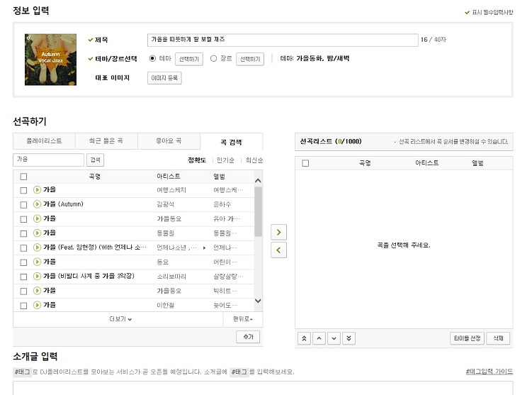
Task: Click the right arrow to add songs
Action: tap(279, 232)
